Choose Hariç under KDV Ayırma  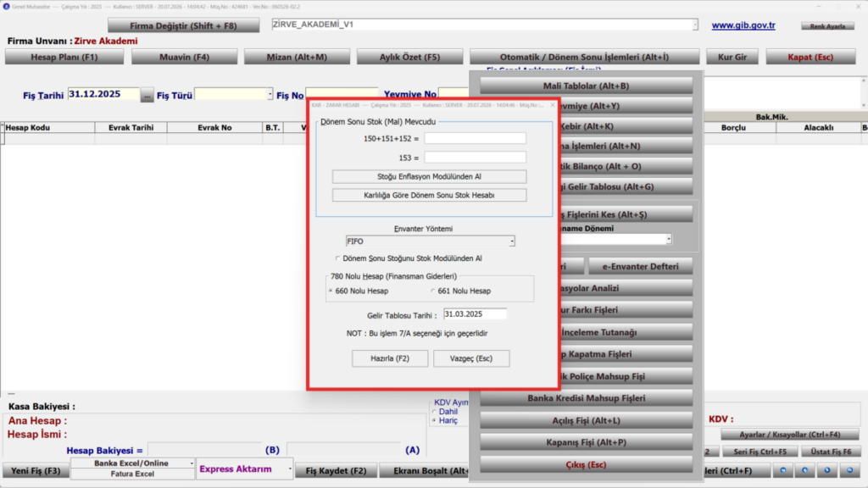(x=434, y=420)
